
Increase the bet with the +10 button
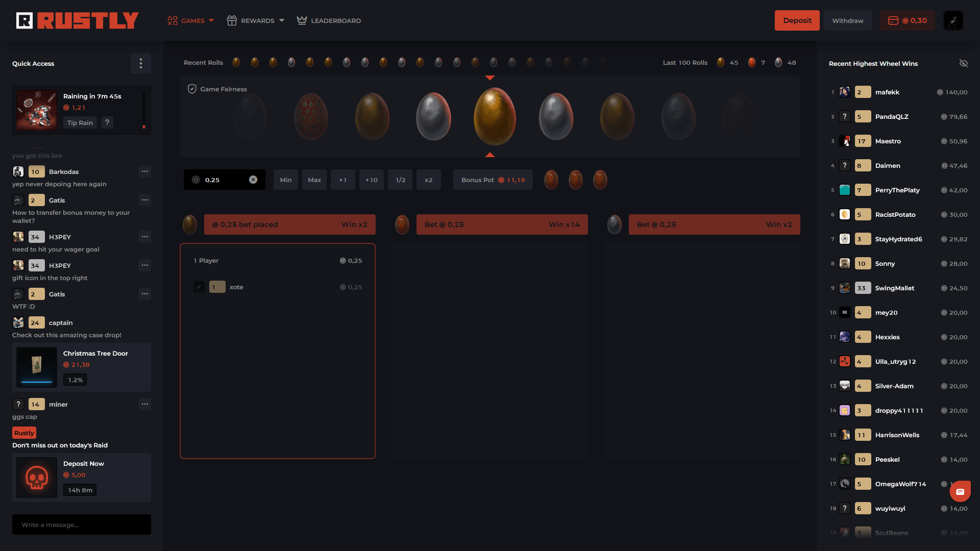(371, 180)
